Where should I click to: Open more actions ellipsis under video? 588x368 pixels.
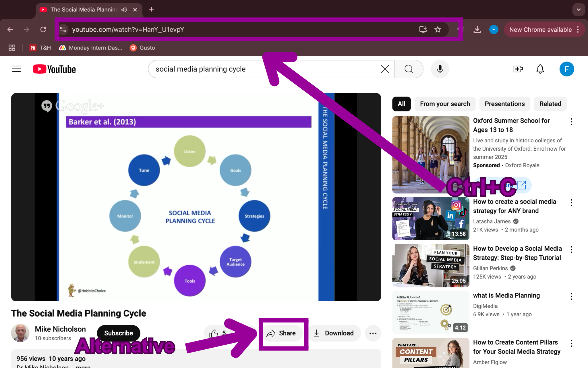tap(373, 333)
